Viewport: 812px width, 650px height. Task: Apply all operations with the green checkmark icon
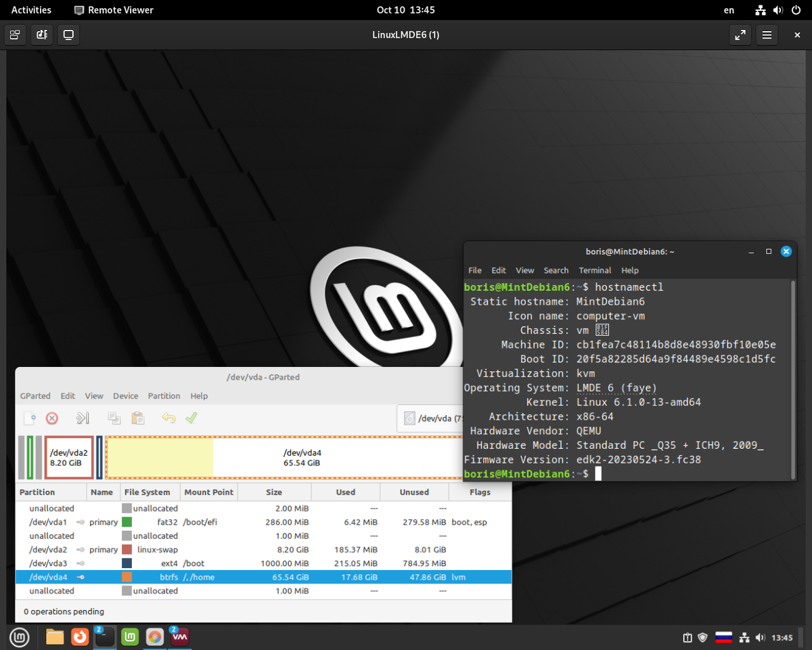coord(191,418)
